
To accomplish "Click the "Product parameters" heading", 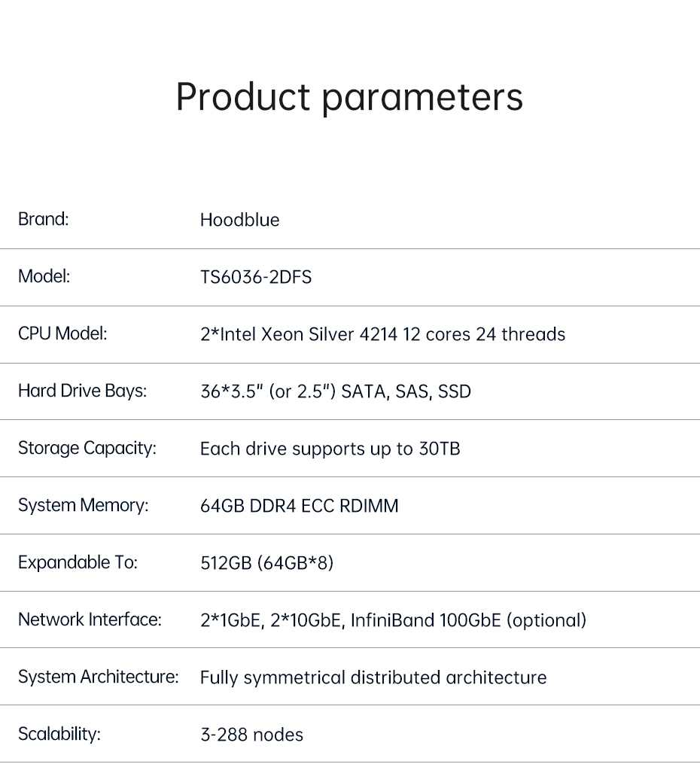I will (349, 97).
